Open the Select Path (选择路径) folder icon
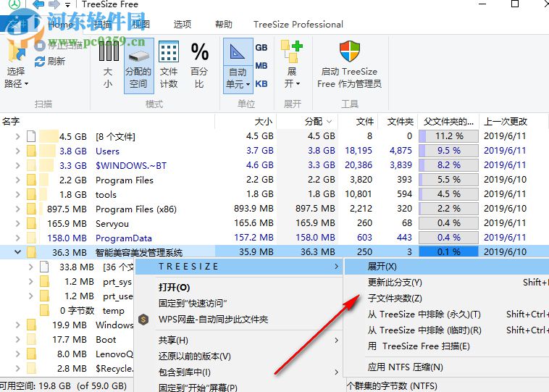Image resolution: width=549 pixels, height=392 pixels. click(x=17, y=53)
